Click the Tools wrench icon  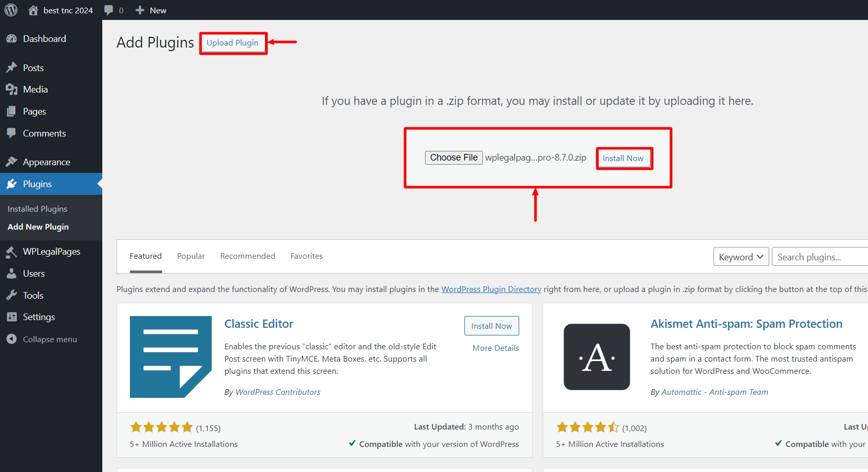[12, 295]
